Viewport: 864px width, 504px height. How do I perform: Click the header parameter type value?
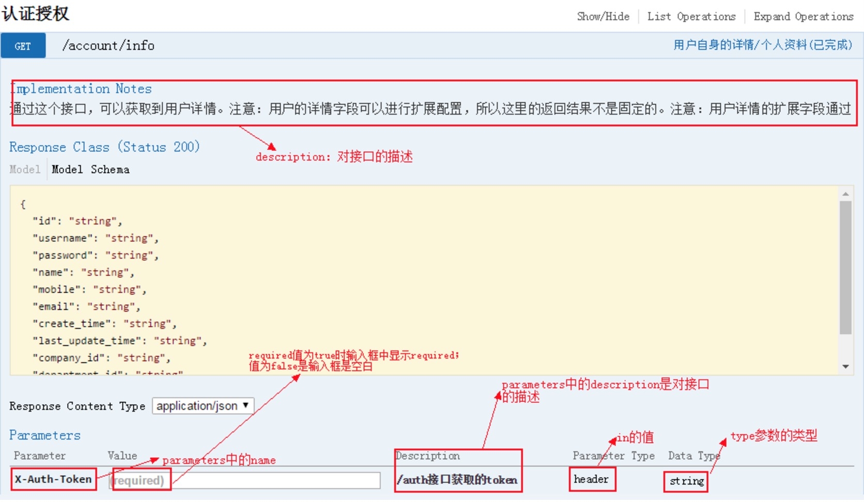pos(591,479)
